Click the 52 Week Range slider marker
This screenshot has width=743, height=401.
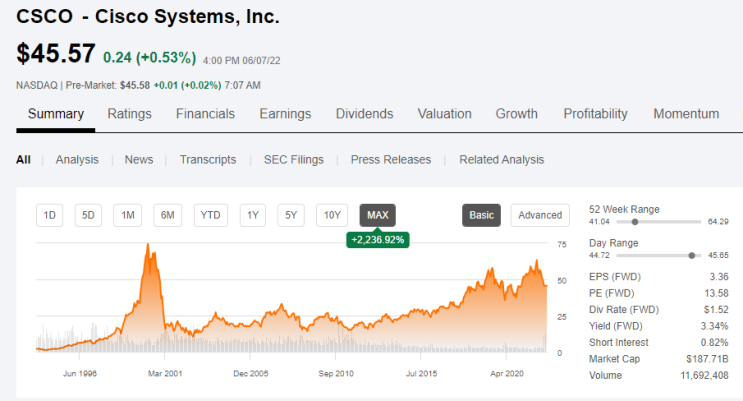point(635,222)
